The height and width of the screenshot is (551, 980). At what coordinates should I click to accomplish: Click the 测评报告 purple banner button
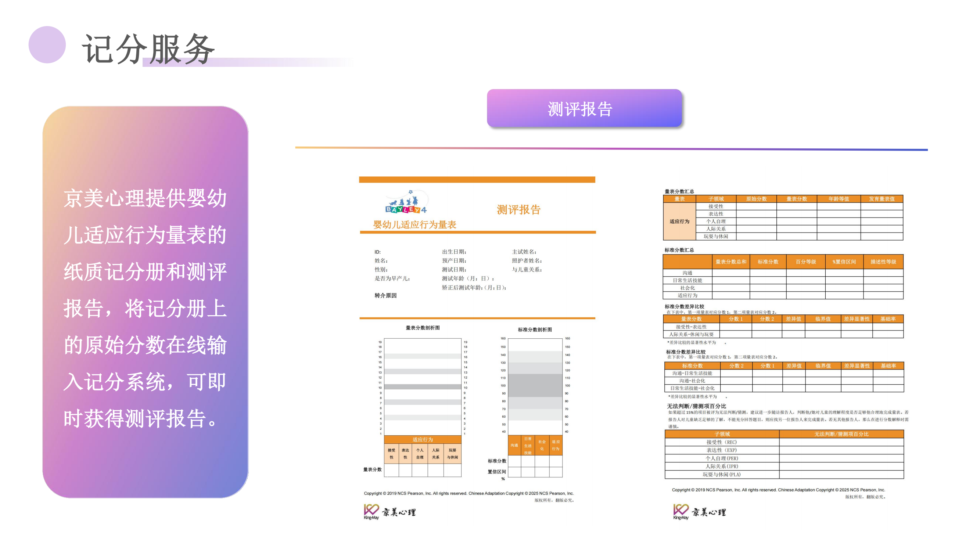tap(584, 108)
